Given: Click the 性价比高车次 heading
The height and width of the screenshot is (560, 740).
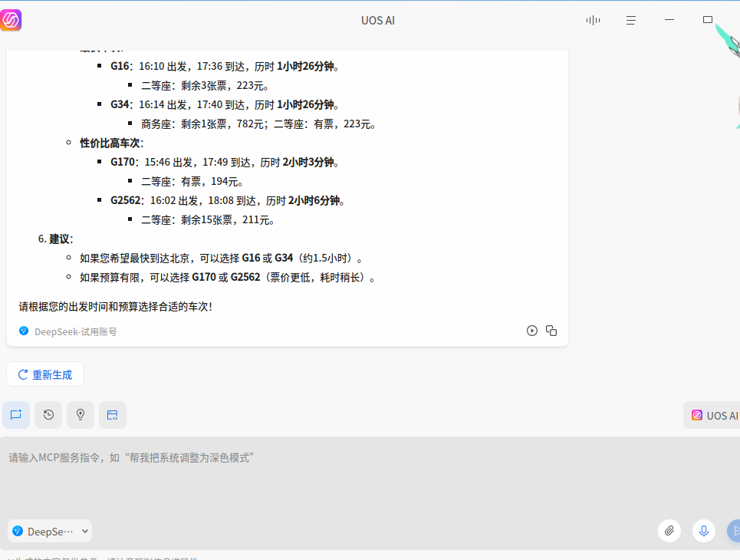Looking at the screenshot, I should pos(112,143).
